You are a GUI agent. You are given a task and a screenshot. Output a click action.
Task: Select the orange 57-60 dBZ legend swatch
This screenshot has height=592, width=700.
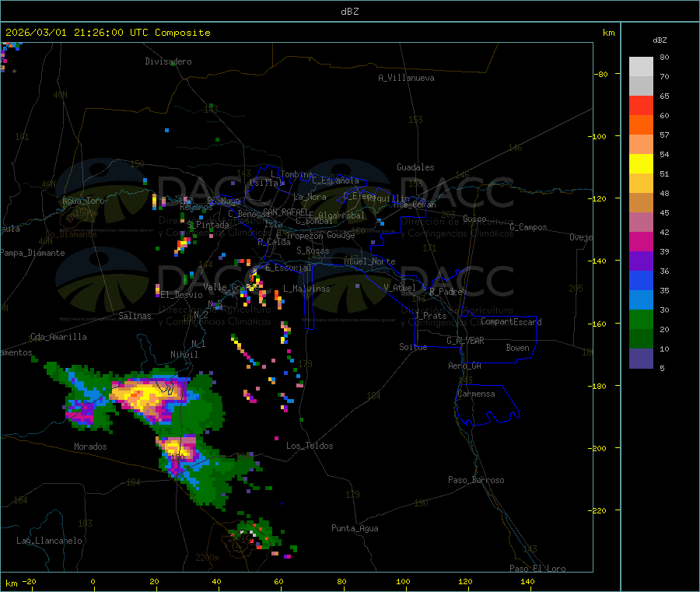point(641,125)
